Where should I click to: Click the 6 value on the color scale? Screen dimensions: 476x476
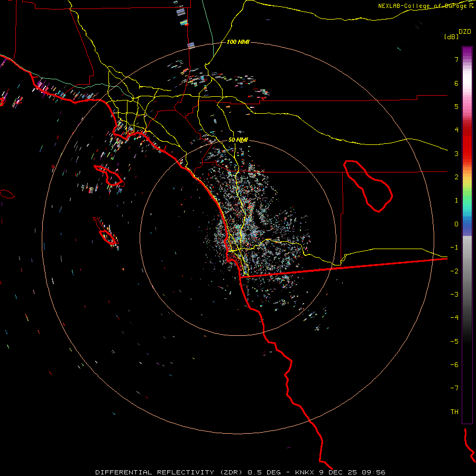[456, 83]
